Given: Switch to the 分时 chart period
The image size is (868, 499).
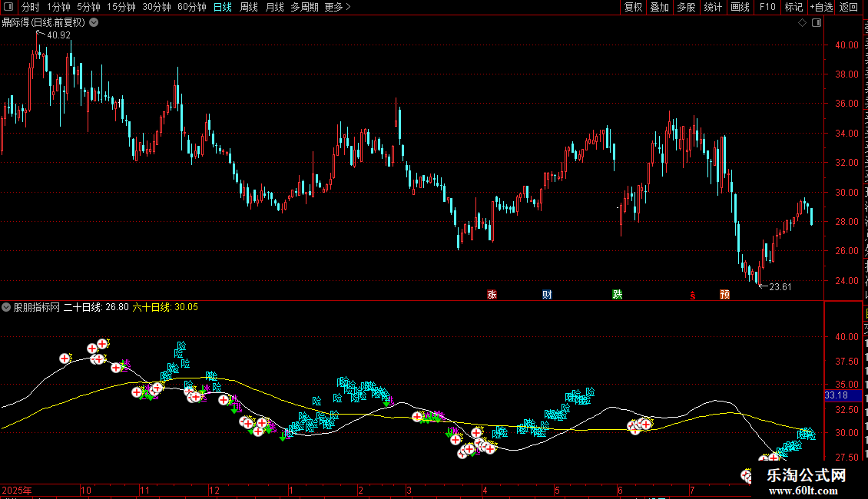Looking at the screenshot, I should pyautogui.click(x=31, y=7).
